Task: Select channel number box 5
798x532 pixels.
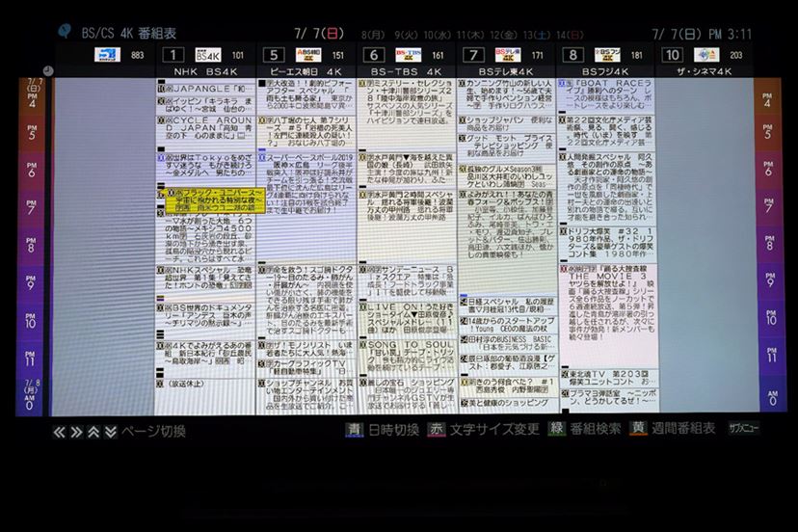Action: pos(274,55)
